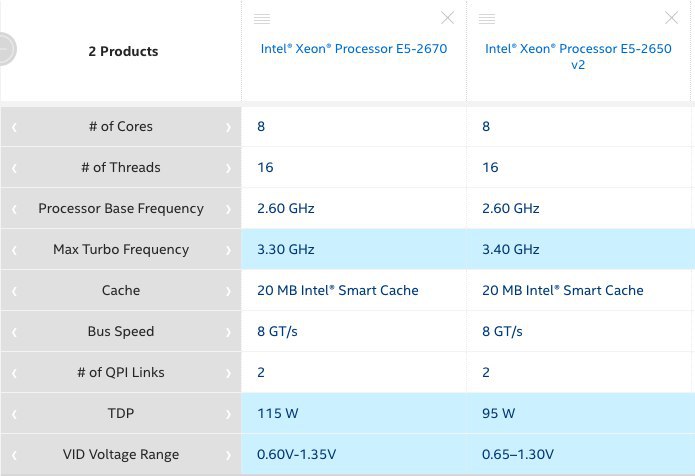695x476 pixels.
Task: Select the TDP row label
Action: click(121, 413)
